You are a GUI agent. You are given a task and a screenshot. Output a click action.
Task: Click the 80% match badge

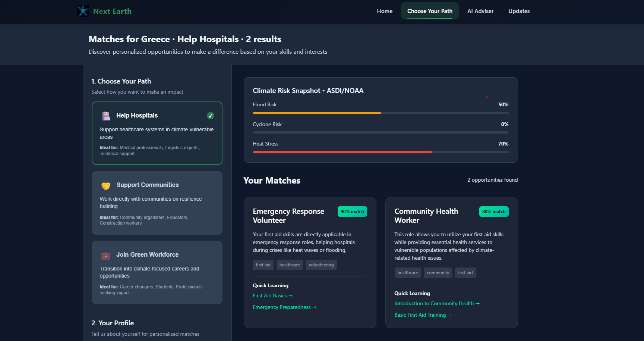494,212
